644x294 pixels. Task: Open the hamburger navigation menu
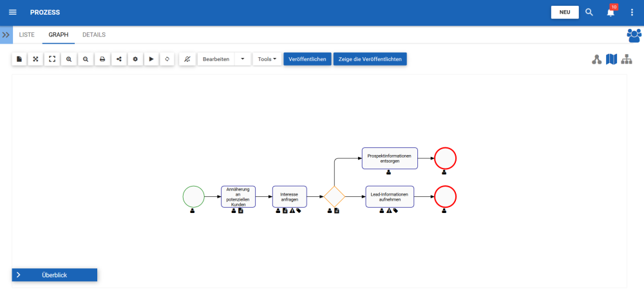(x=13, y=12)
